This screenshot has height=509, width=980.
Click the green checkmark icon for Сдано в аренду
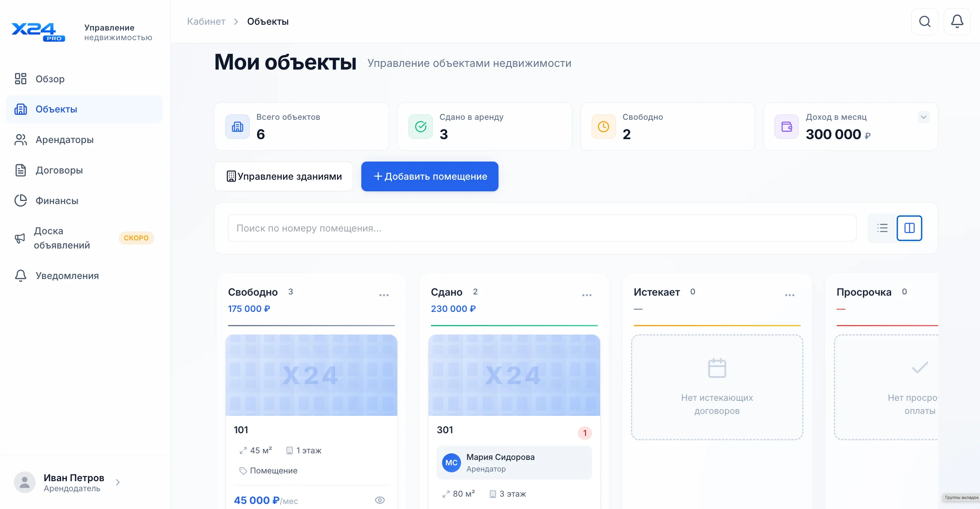420,127
